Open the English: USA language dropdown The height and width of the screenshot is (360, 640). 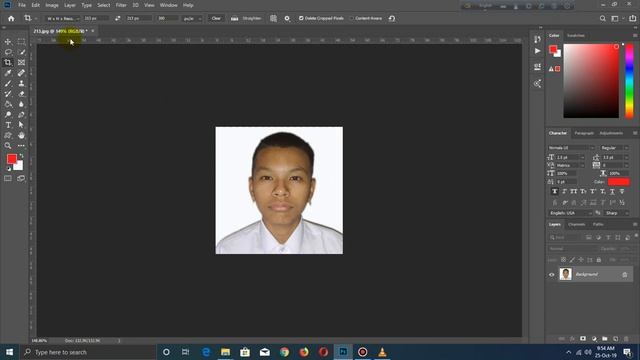coord(570,213)
